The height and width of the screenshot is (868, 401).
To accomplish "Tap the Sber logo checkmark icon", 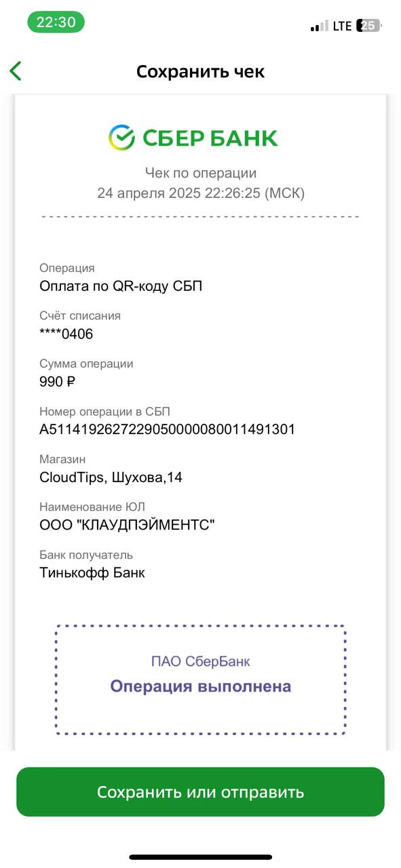I will [x=121, y=138].
